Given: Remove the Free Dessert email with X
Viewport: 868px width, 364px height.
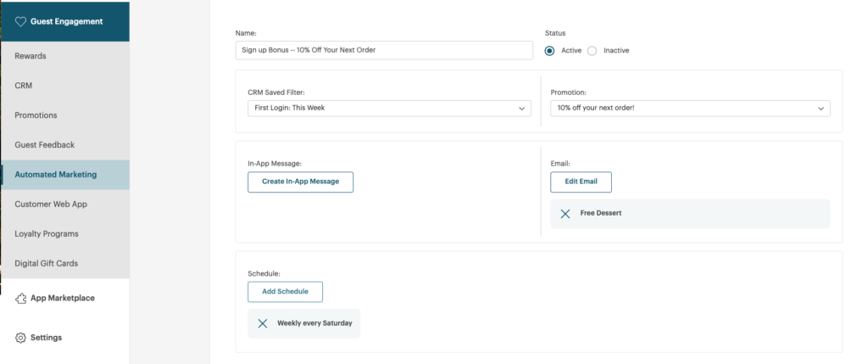Looking at the screenshot, I should pos(565,213).
